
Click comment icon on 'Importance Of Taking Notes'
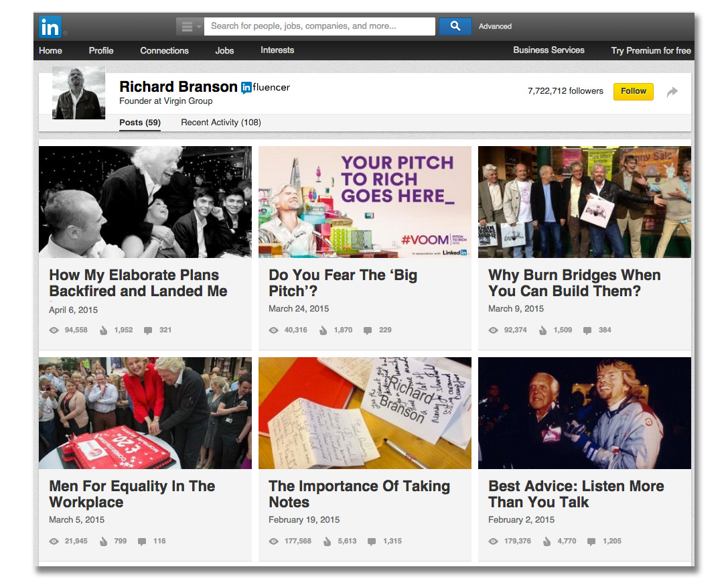(x=372, y=541)
